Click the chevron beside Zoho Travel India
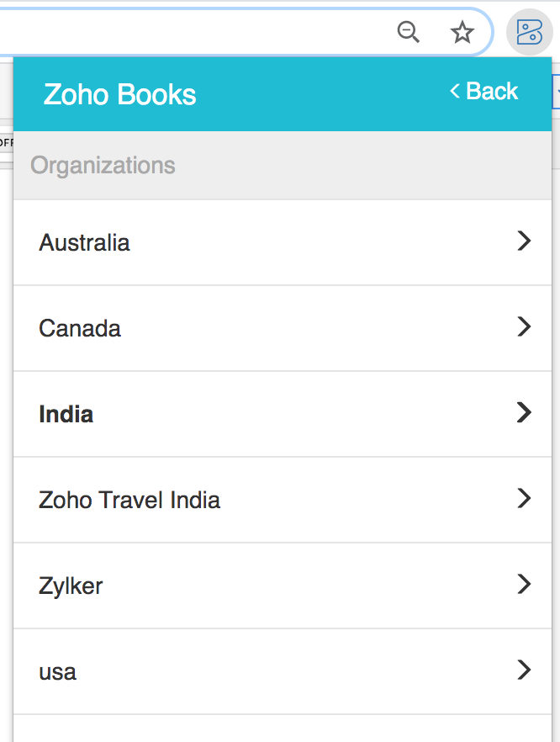560x742 pixels. pos(524,498)
